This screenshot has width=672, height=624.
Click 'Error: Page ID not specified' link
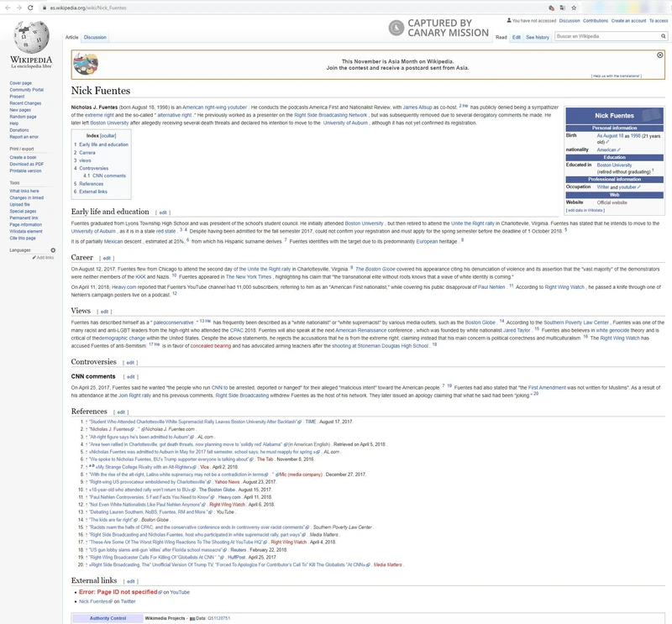click(x=118, y=592)
